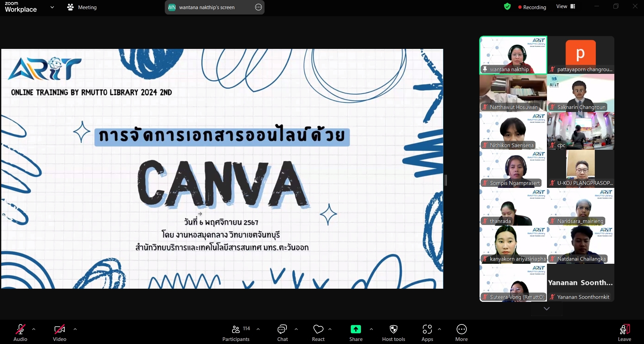Open Zoom Workplace dropdown arrow
The image size is (644, 344).
52,7
